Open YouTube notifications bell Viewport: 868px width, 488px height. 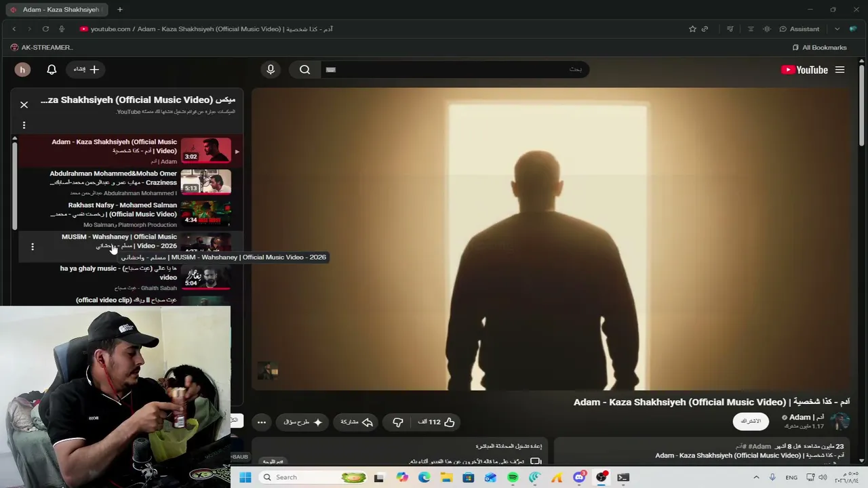coord(52,69)
